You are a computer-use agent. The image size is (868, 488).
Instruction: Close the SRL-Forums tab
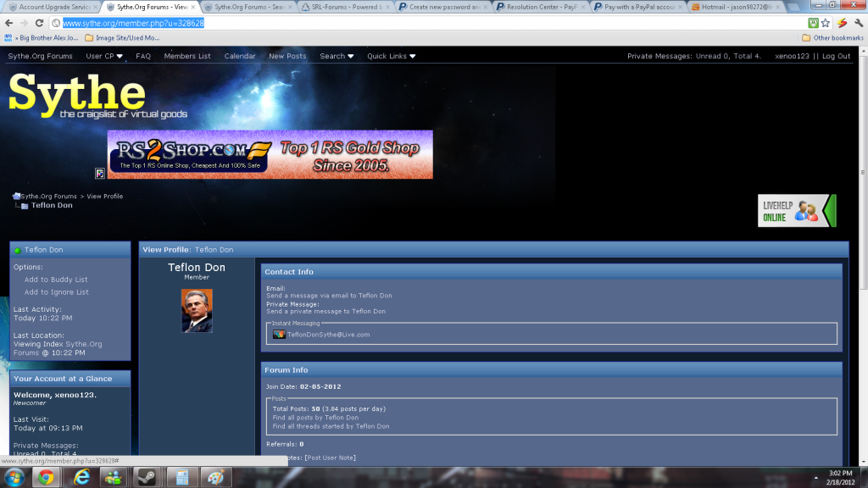point(387,7)
